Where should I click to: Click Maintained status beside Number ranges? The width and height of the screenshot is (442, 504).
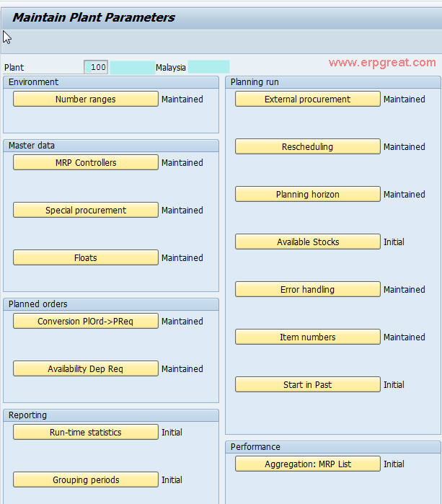pos(182,99)
